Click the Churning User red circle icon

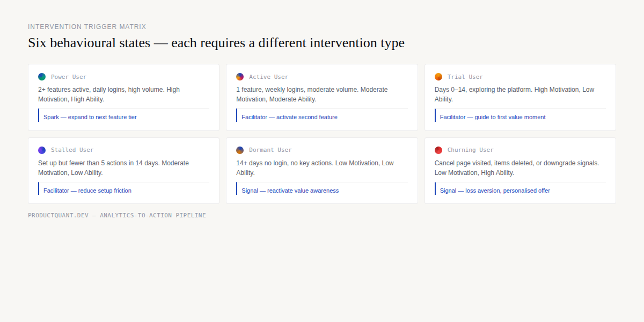[x=438, y=150]
